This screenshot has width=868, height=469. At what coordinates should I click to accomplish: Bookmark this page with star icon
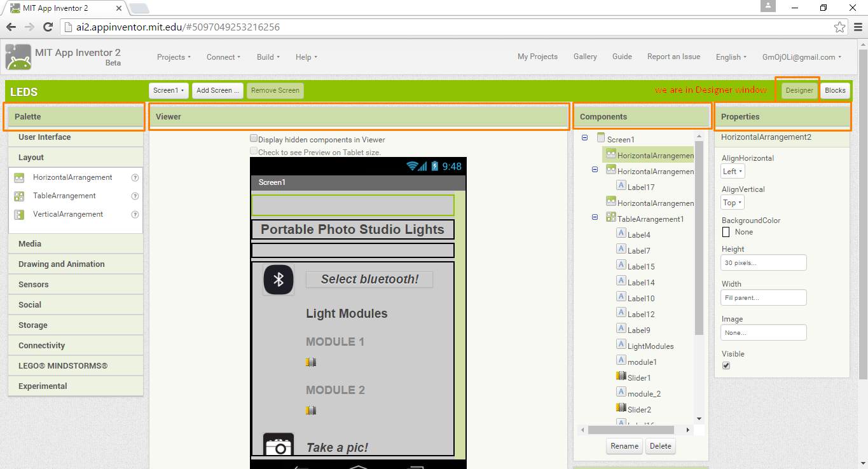[840, 27]
